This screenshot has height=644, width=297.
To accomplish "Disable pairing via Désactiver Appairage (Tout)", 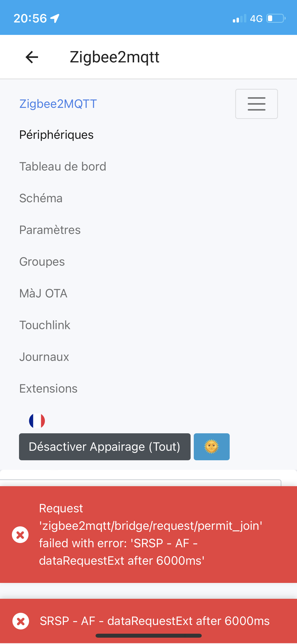I will click(105, 447).
